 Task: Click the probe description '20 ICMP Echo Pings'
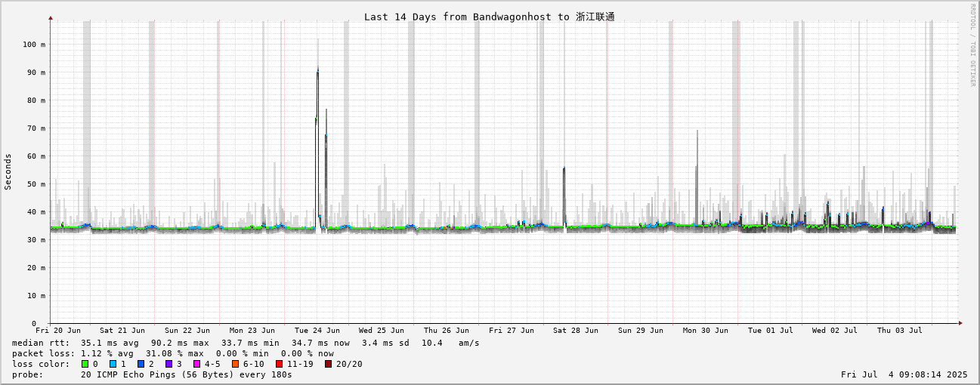(128, 374)
